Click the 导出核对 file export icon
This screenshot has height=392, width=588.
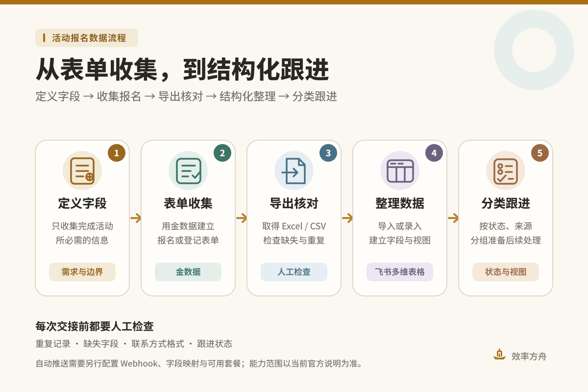(294, 171)
